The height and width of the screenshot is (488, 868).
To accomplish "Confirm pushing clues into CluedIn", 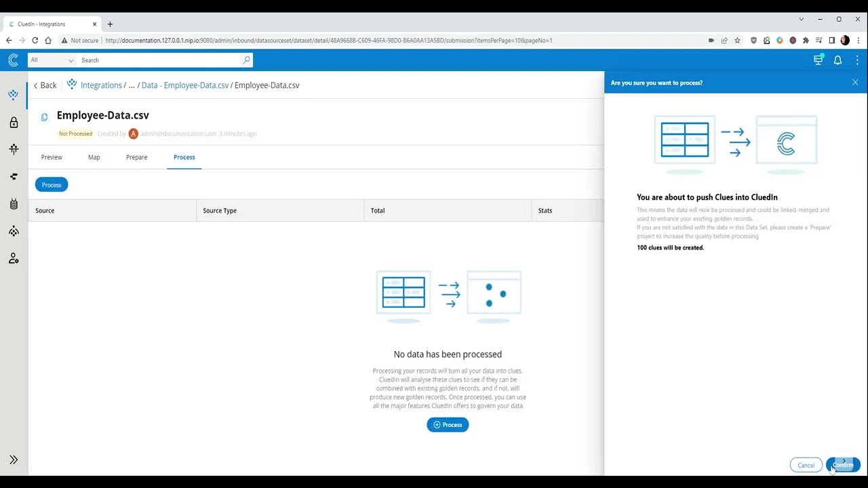I will (843, 465).
